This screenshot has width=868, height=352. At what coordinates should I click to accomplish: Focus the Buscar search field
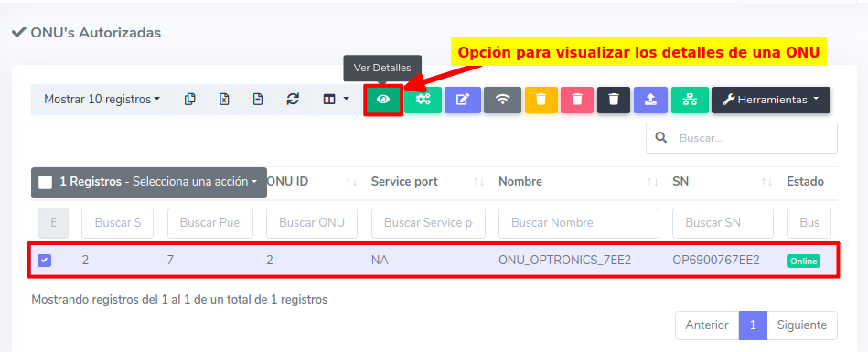(742, 138)
